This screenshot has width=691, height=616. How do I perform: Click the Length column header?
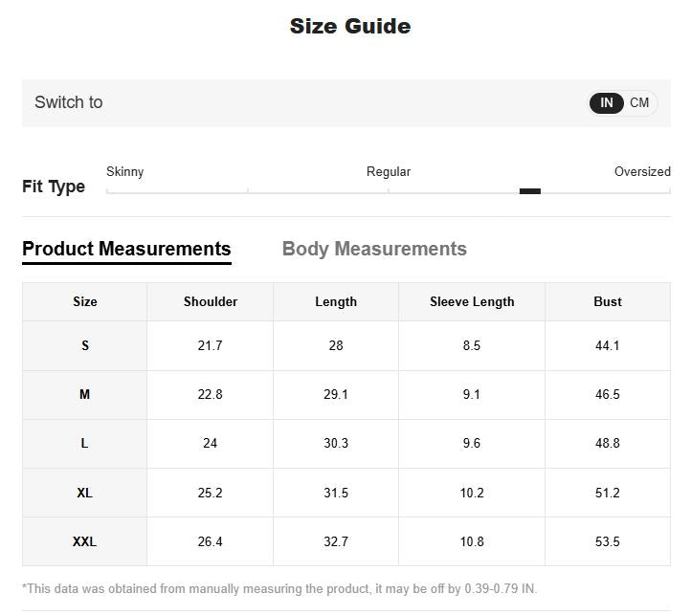click(x=336, y=301)
